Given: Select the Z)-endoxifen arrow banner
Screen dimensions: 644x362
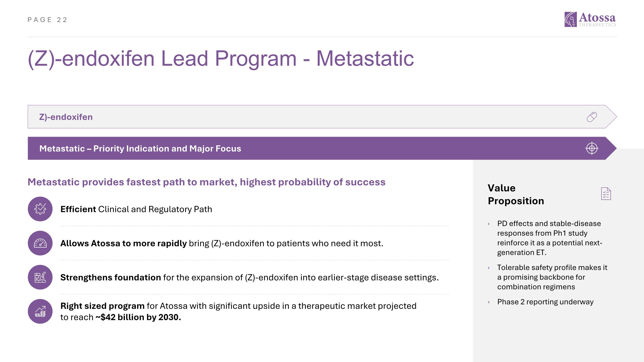Looking at the screenshot, I should pos(300,117).
